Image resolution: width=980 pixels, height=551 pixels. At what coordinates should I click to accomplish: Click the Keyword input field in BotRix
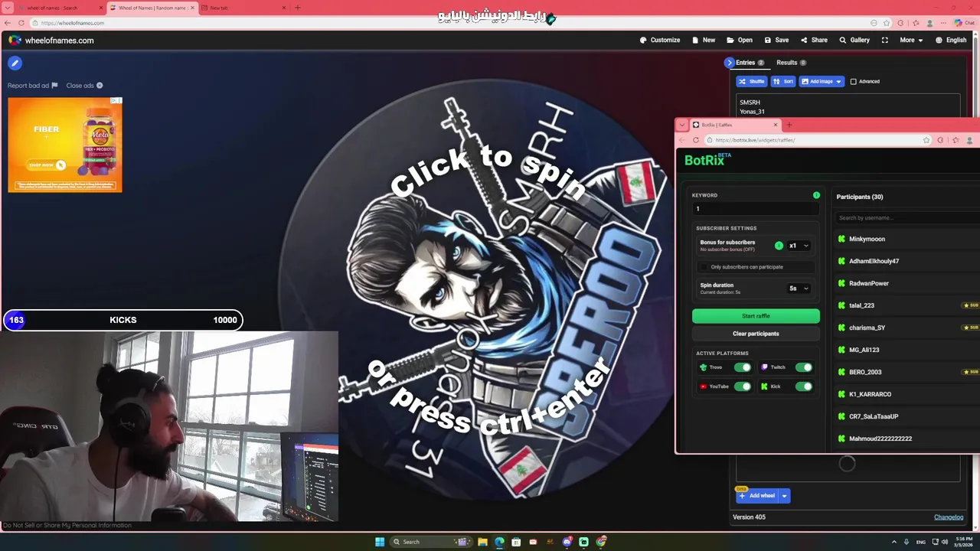coord(754,209)
